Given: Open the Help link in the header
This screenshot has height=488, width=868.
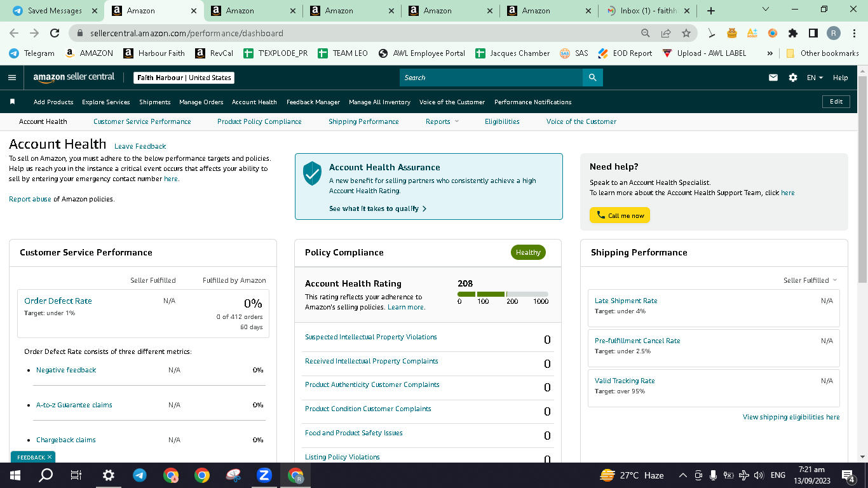Looking at the screenshot, I should tap(840, 78).
